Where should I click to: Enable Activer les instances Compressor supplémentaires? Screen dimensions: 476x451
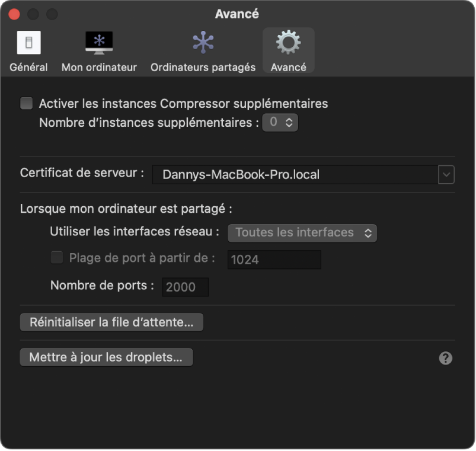click(26, 103)
